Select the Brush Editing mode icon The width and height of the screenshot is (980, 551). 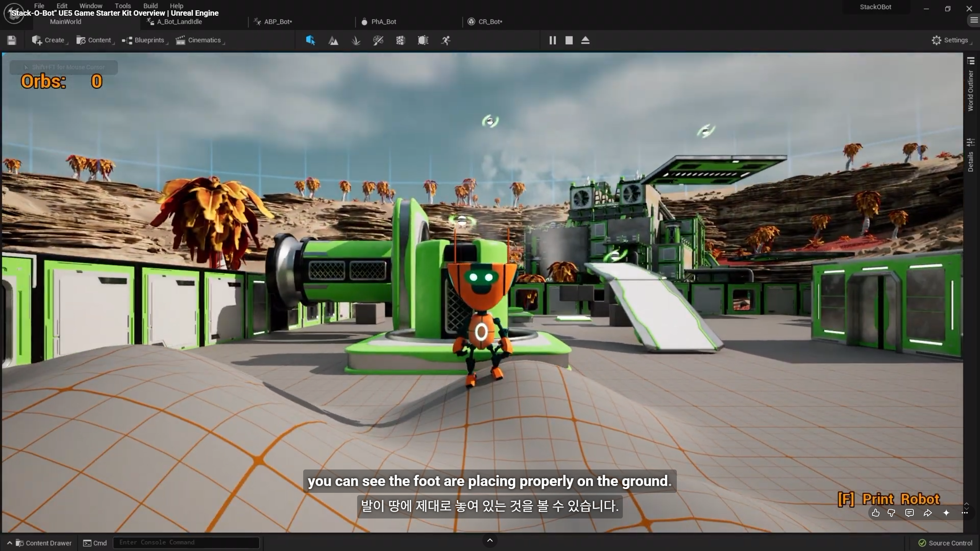tap(423, 40)
